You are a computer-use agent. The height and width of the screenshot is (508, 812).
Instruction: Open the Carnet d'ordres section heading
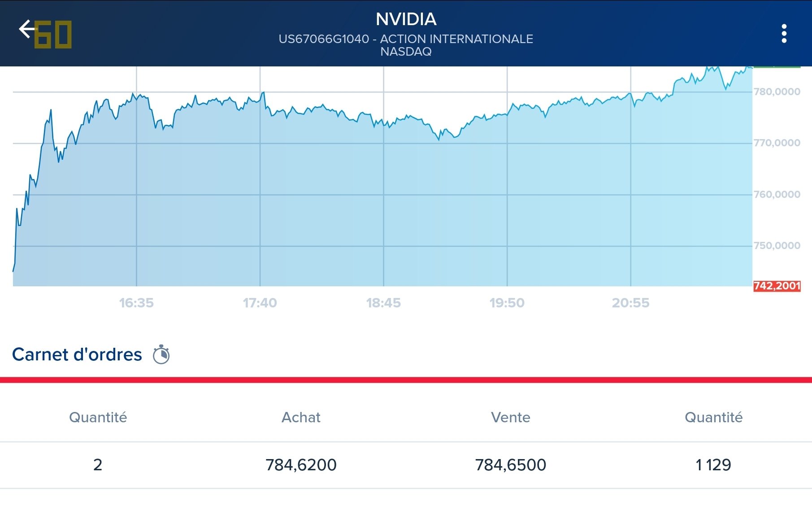tap(77, 355)
